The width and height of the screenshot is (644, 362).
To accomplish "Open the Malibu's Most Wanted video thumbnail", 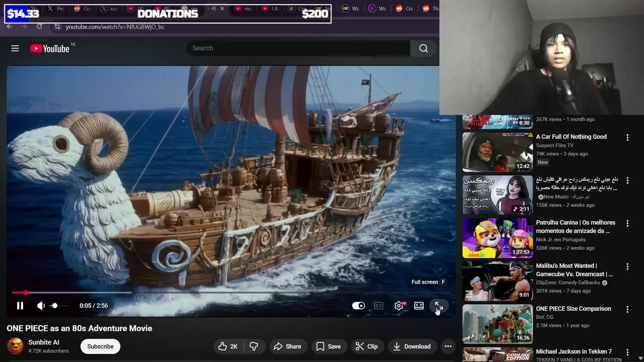I will tap(498, 281).
